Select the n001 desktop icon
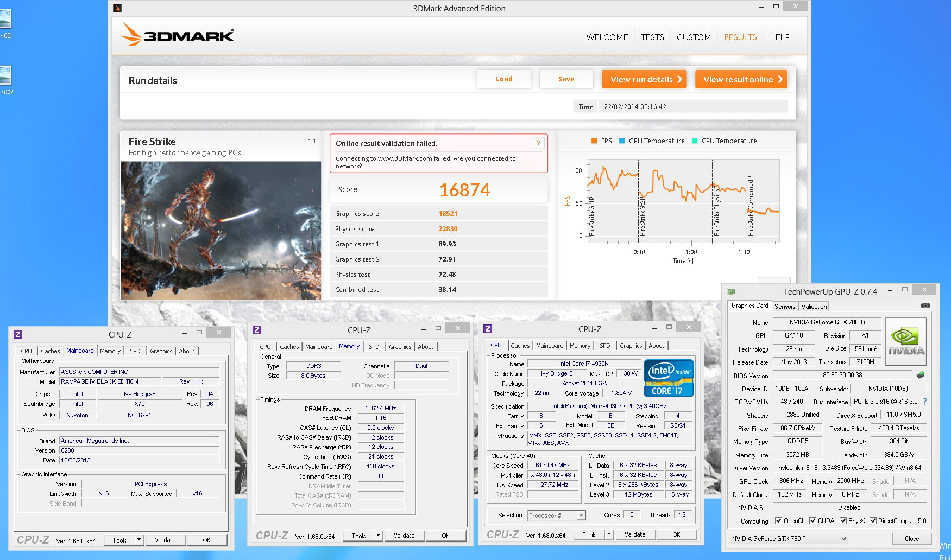951x560 pixels. click(x=5, y=23)
